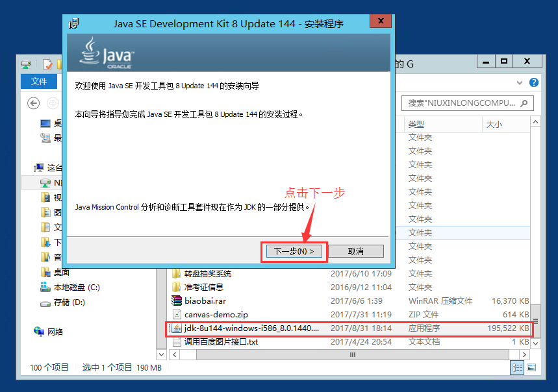Click the folder icon of 转盘抽奖系统
This screenshot has height=392, width=558.
(x=177, y=274)
